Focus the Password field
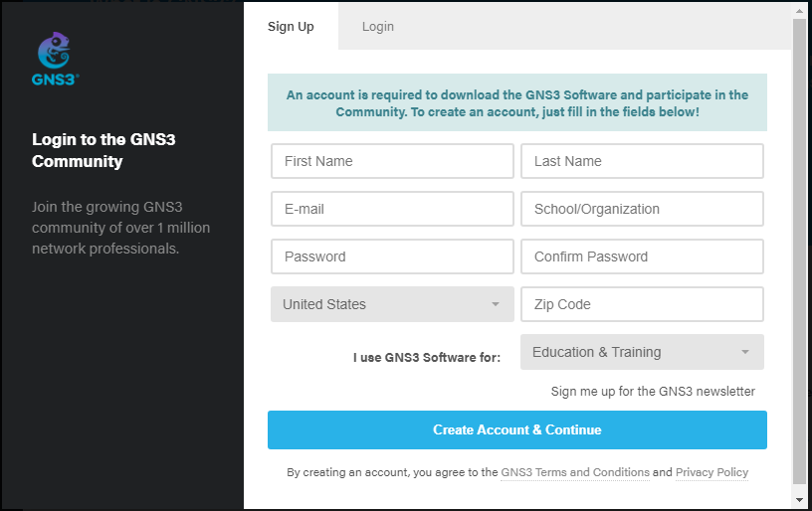Viewport: 812px width, 511px height. point(392,256)
